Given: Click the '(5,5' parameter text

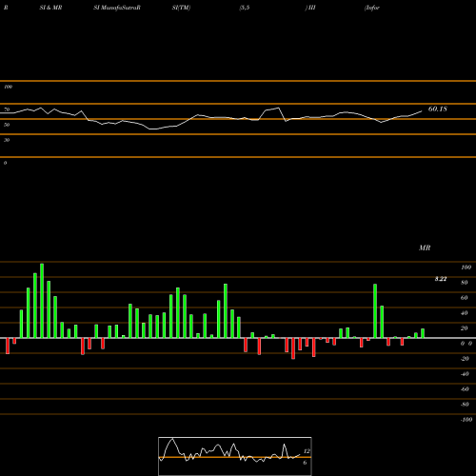Looking at the screenshot, I should pos(245,8).
